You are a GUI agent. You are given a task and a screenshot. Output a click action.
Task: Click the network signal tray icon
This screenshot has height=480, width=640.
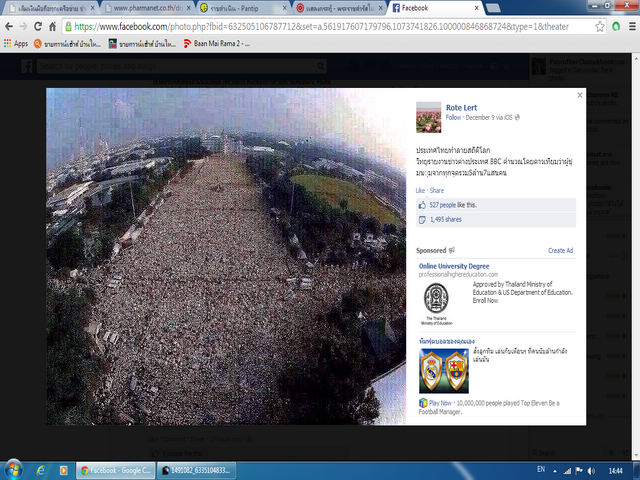pos(567,471)
